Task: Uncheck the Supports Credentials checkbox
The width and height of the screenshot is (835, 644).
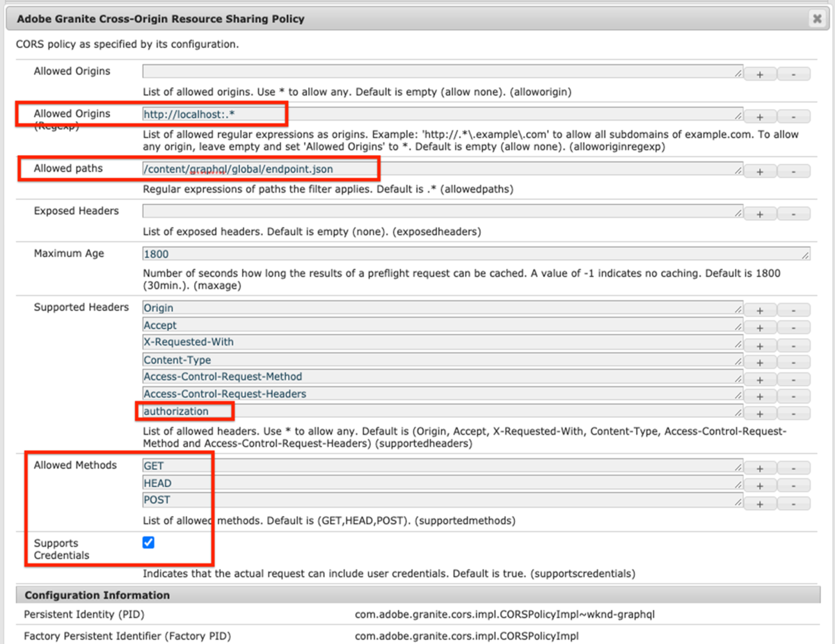Action: [148, 542]
